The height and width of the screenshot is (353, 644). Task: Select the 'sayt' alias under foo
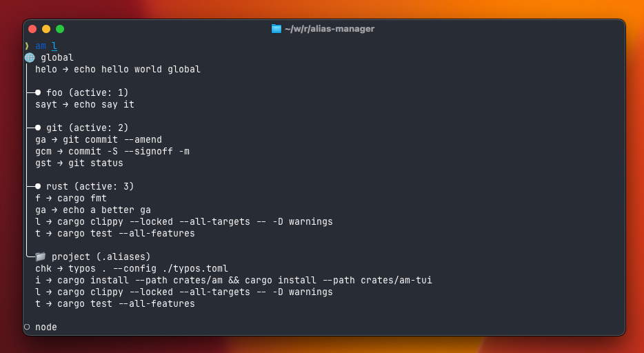point(84,105)
